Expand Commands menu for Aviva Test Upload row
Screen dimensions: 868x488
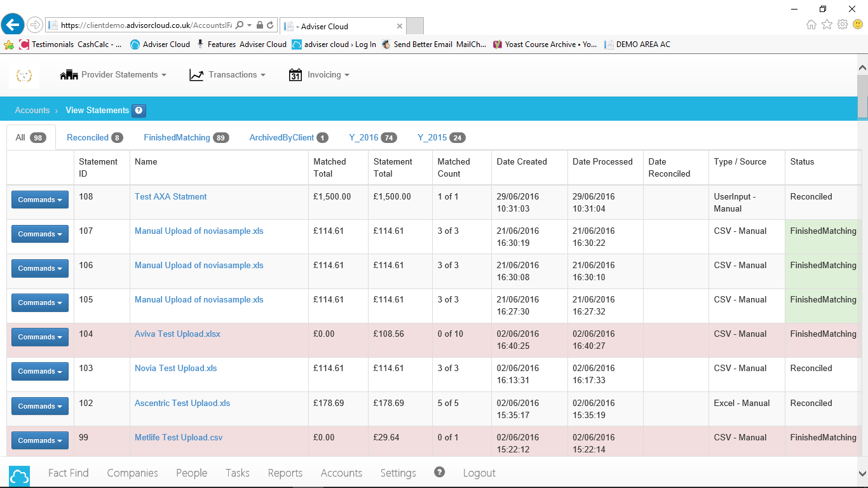click(x=39, y=337)
